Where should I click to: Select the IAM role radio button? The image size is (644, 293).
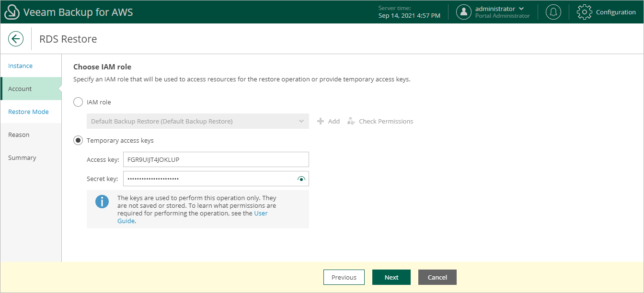[78, 102]
